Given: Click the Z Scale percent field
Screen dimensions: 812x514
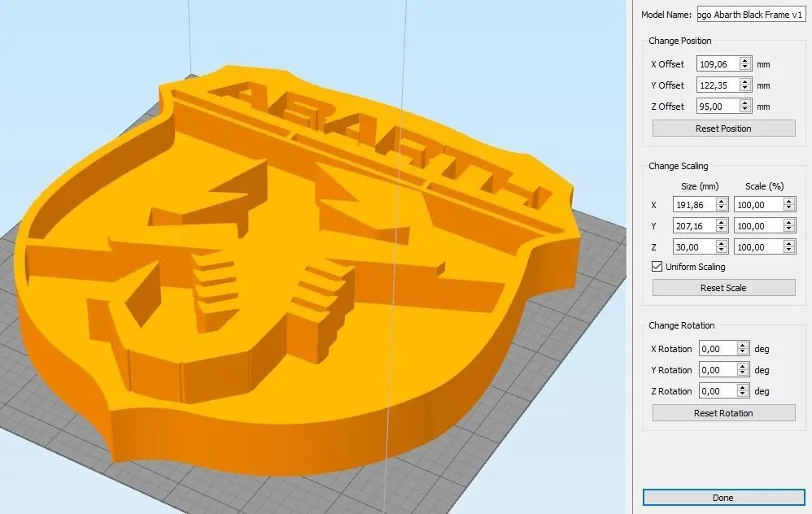Looking at the screenshot, I should pos(758,247).
